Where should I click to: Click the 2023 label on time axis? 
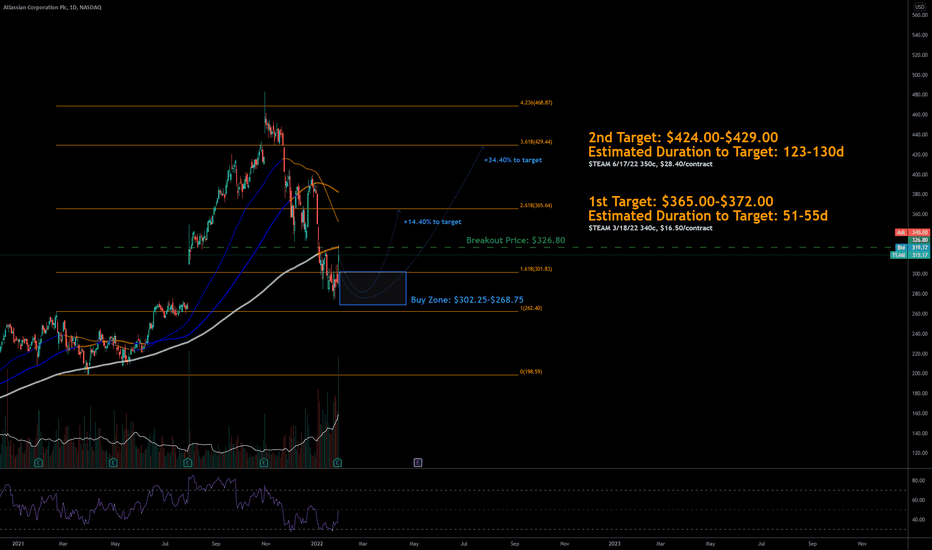click(614, 544)
